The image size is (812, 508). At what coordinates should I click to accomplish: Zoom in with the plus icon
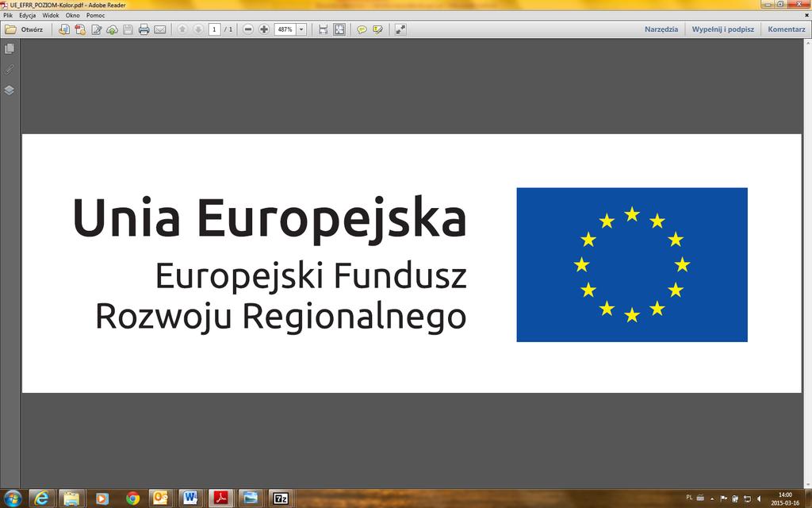click(263, 29)
